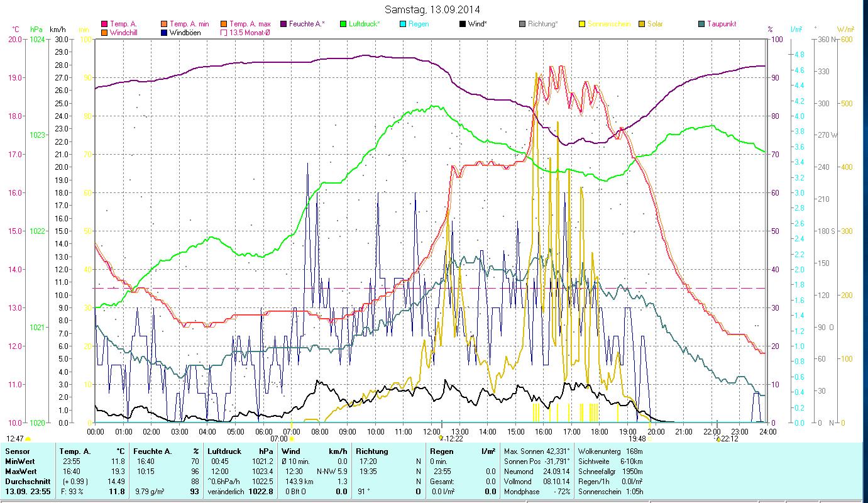Click the 03:00 label on time axis

tap(180, 431)
